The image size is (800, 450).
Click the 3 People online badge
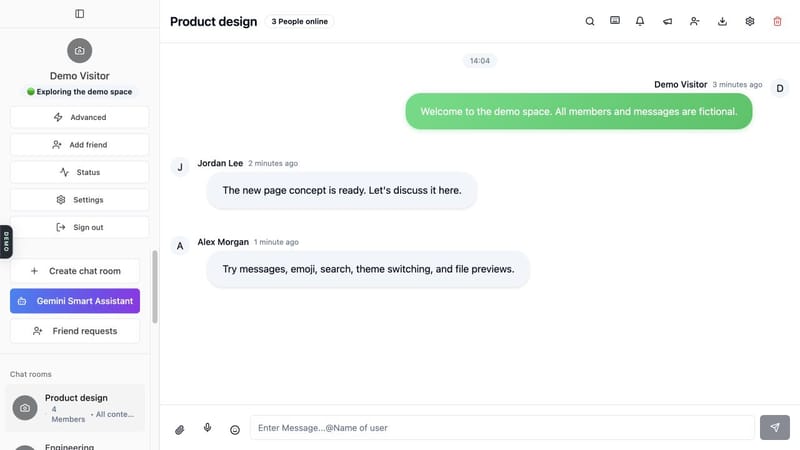click(299, 21)
